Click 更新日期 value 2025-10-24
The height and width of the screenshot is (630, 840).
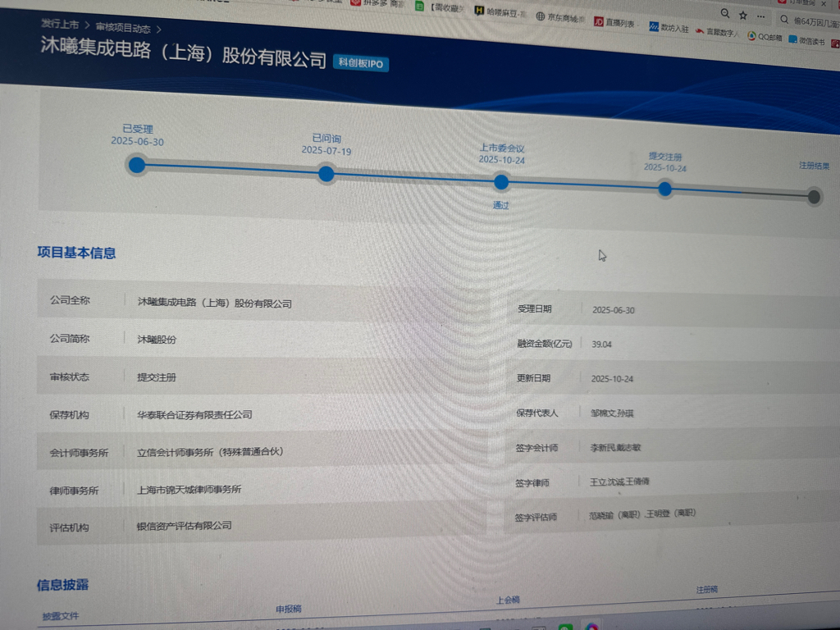tap(612, 379)
